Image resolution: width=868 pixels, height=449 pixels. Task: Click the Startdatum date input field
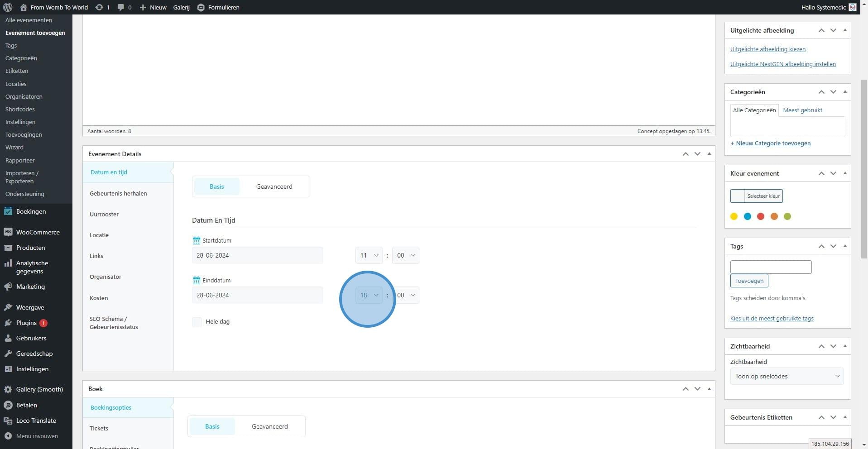click(x=257, y=255)
